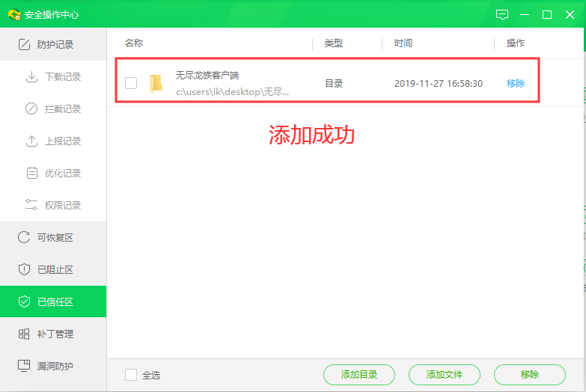
Task: Click the 类型 column header
Action: (x=333, y=43)
